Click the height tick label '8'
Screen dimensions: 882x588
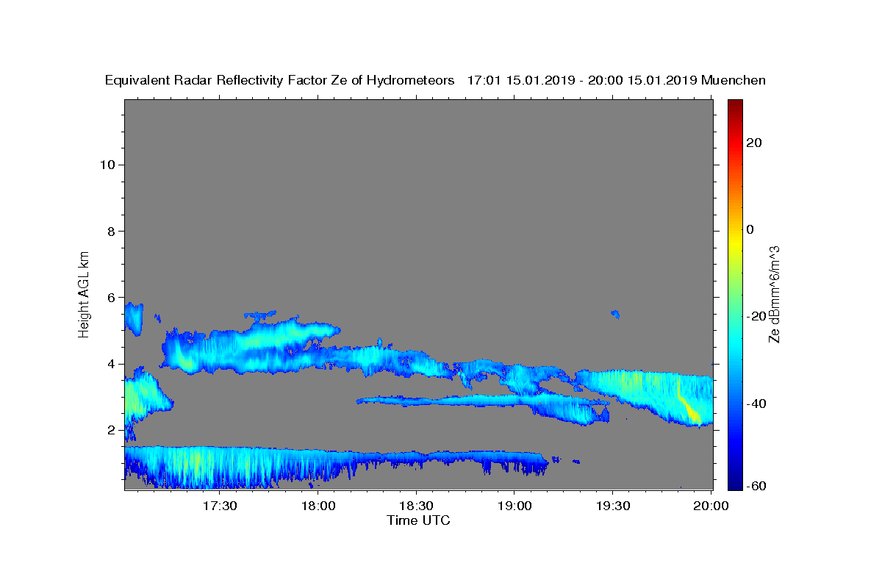tap(111, 231)
